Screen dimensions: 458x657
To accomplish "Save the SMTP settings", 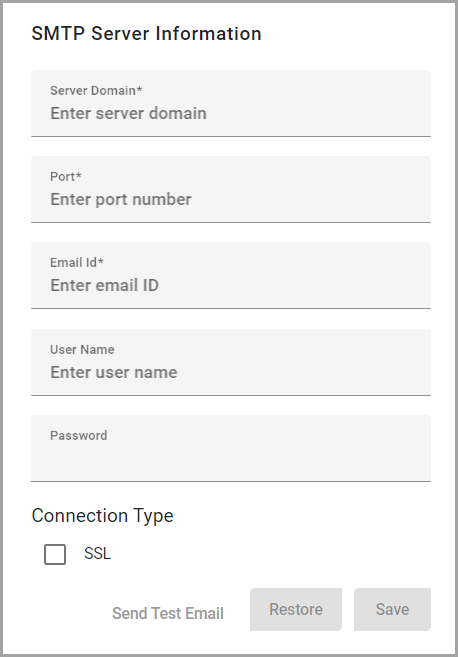I will tap(392, 609).
